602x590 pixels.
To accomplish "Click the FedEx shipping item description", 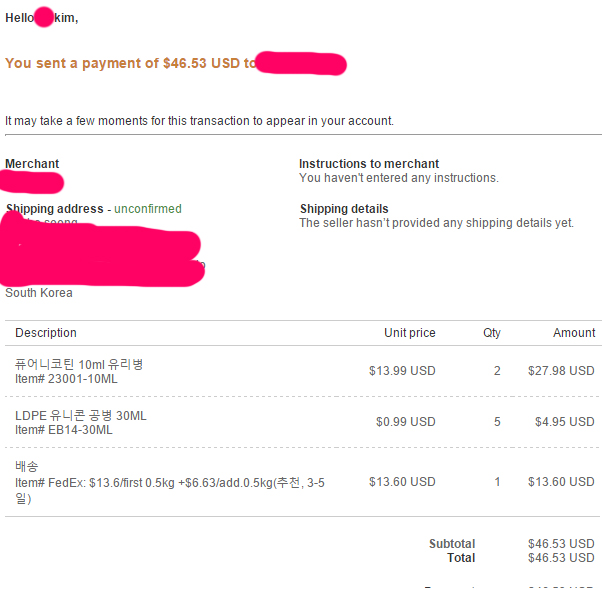I will (x=170, y=483).
